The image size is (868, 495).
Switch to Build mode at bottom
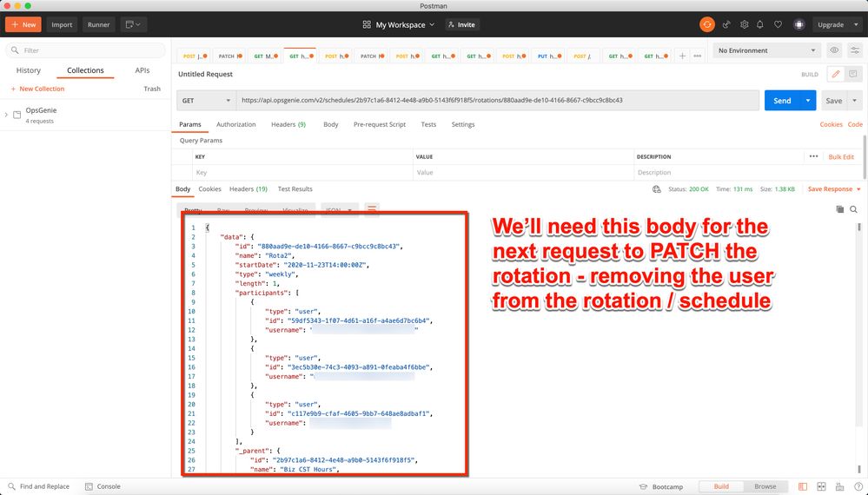click(x=721, y=486)
